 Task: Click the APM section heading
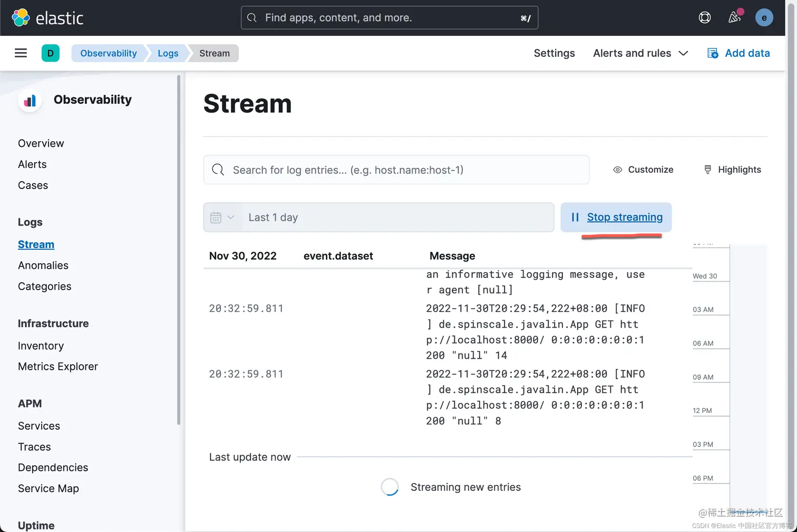[x=30, y=403]
